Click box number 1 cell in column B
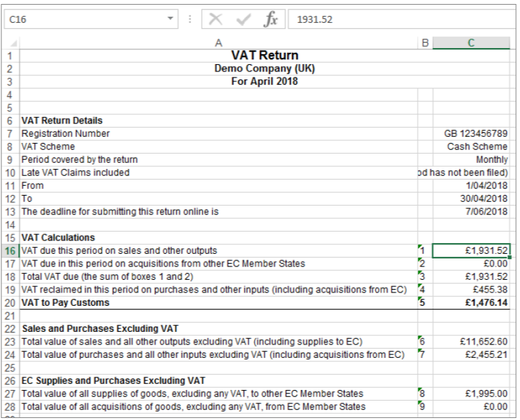This screenshot has height=420, width=520. (x=425, y=251)
